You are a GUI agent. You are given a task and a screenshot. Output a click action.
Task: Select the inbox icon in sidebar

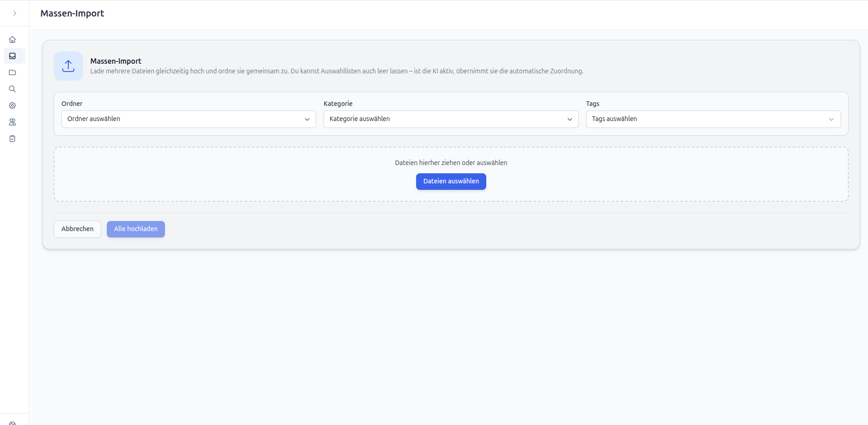12,56
